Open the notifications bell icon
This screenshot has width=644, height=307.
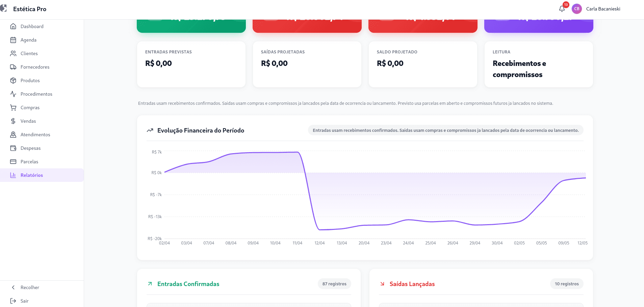click(562, 9)
